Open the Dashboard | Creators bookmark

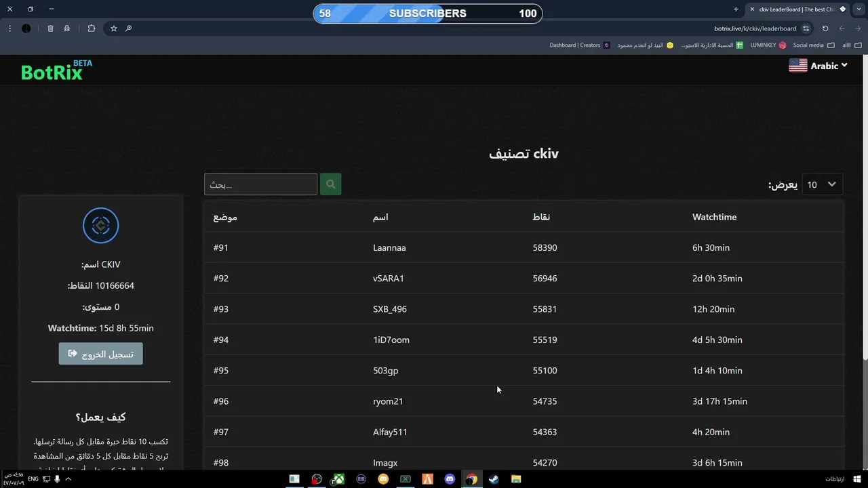pyautogui.click(x=580, y=45)
